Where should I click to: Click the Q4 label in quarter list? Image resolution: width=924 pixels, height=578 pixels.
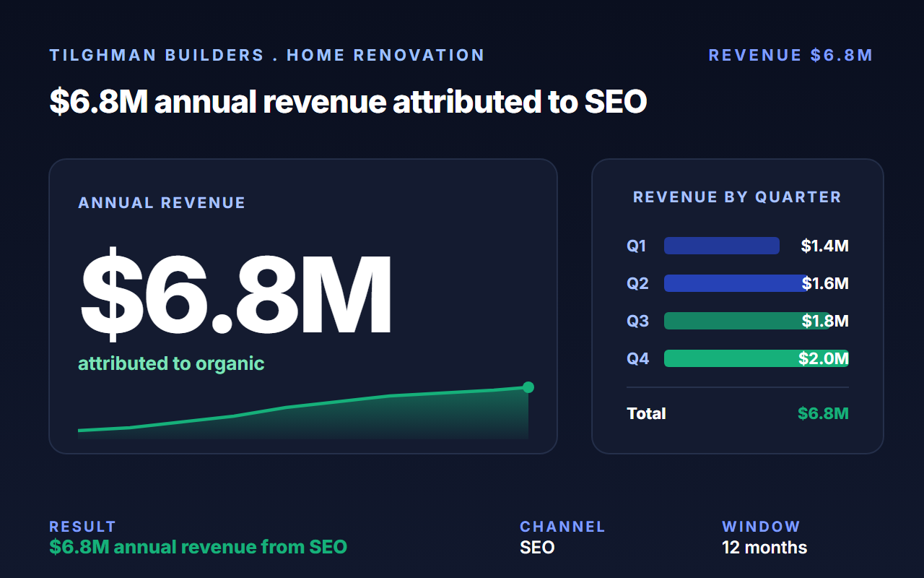(x=638, y=358)
